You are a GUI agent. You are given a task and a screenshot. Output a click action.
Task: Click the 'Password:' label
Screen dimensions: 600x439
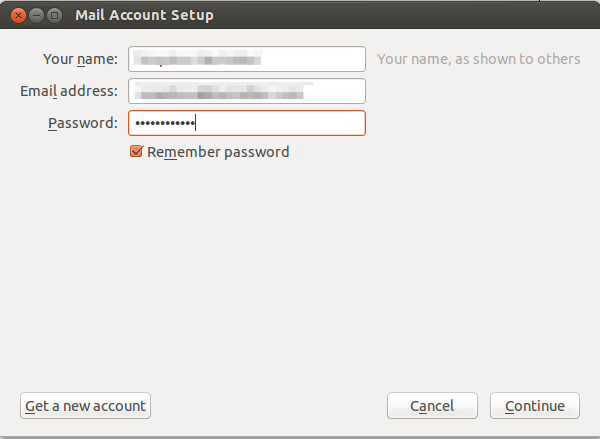pos(83,123)
